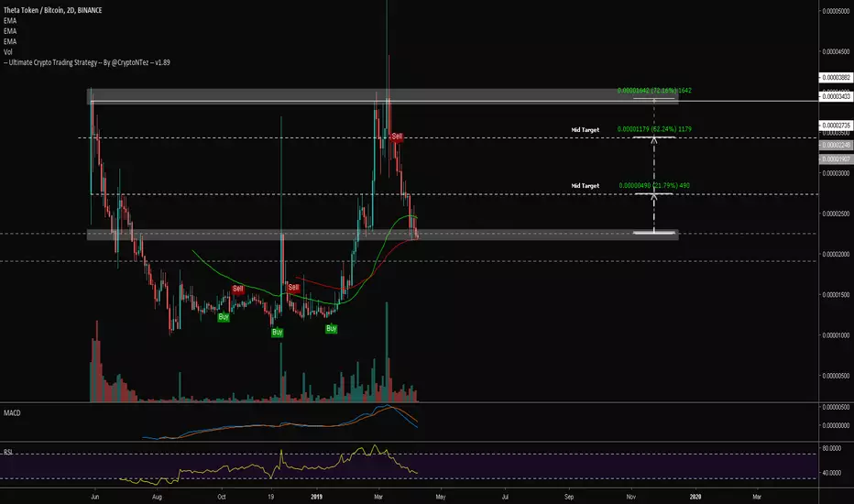Viewport: 854px width, 504px height.
Task: Click the 0.00002500 price scale value
Action: click(x=836, y=214)
